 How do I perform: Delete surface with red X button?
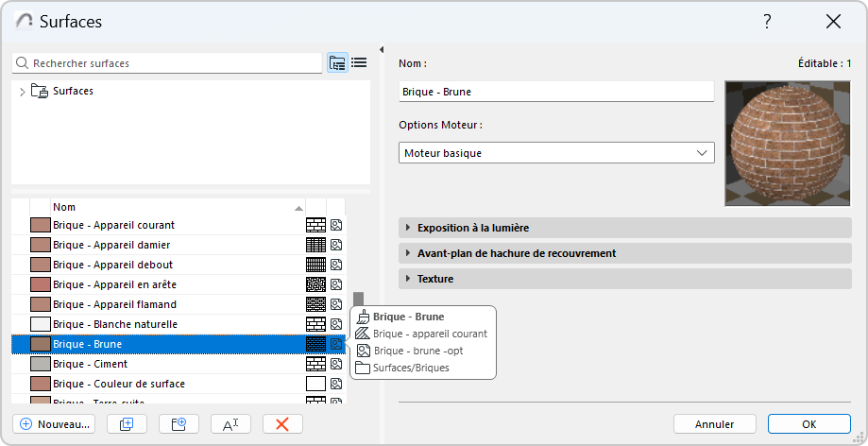click(281, 424)
